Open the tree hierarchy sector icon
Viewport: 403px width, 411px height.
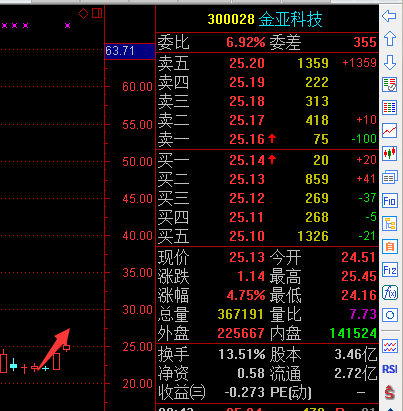[389, 223]
